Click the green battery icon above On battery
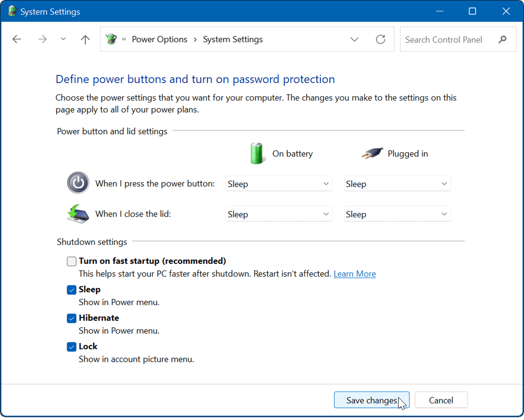 tap(257, 153)
